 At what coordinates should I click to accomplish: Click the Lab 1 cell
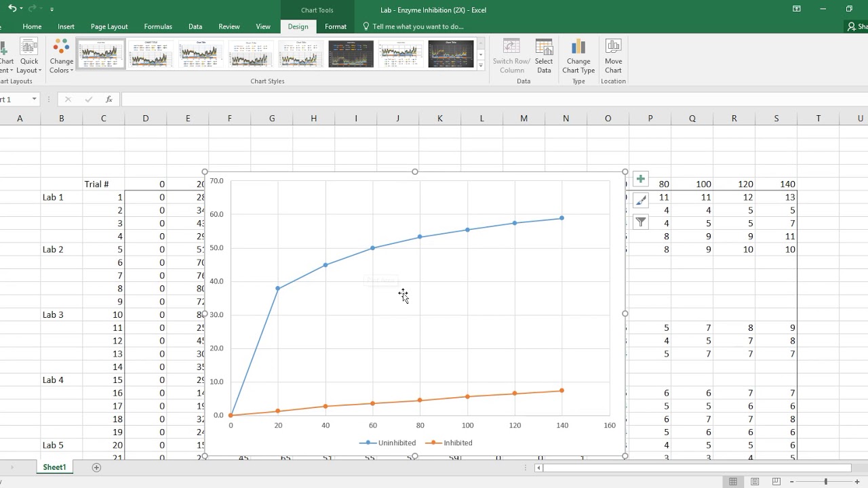click(61, 197)
